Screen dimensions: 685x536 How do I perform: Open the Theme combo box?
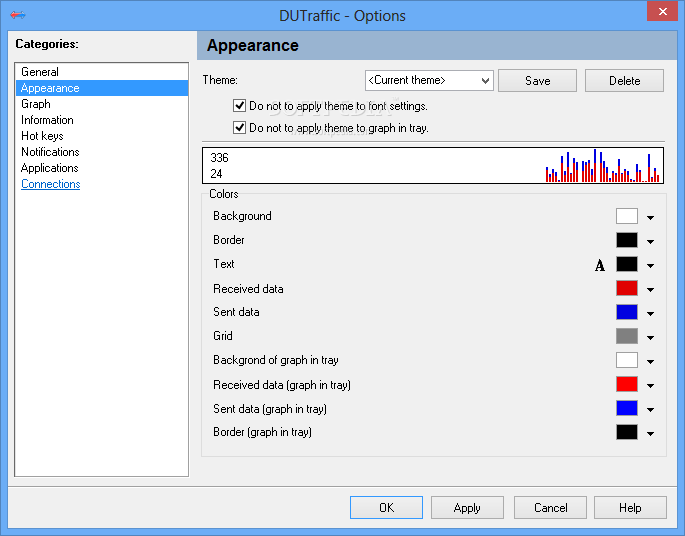tap(429, 80)
